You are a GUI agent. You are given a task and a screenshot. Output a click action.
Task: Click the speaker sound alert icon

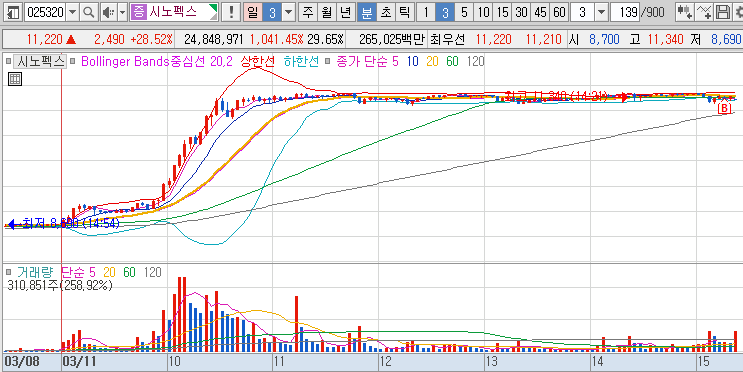pos(109,12)
